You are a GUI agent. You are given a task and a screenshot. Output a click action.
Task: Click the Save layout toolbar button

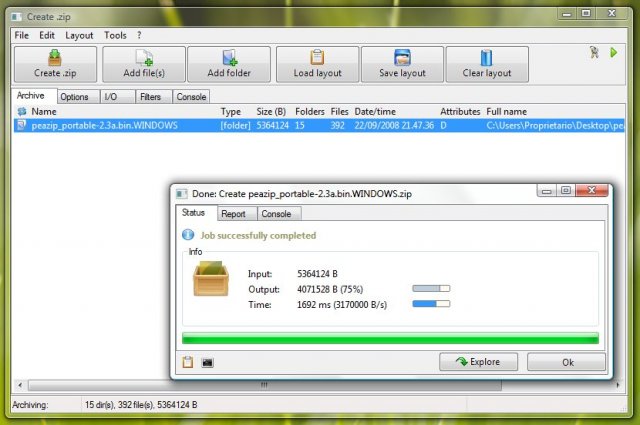(402, 65)
